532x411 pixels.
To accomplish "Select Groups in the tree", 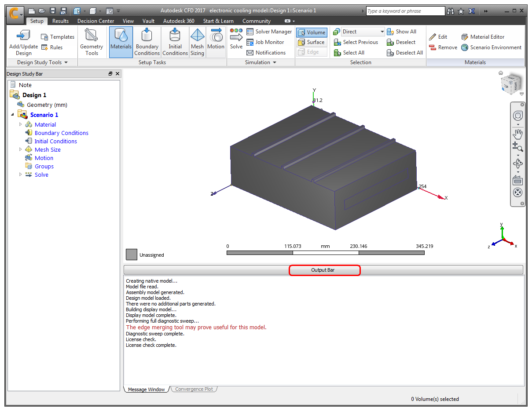I will tap(44, 166).
